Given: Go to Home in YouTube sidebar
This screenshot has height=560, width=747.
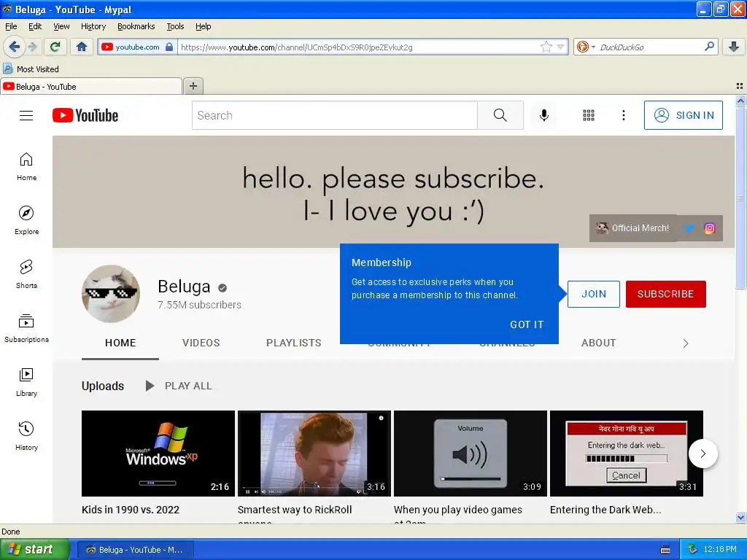Looking at the screenshot, I should tap(26, 167).
